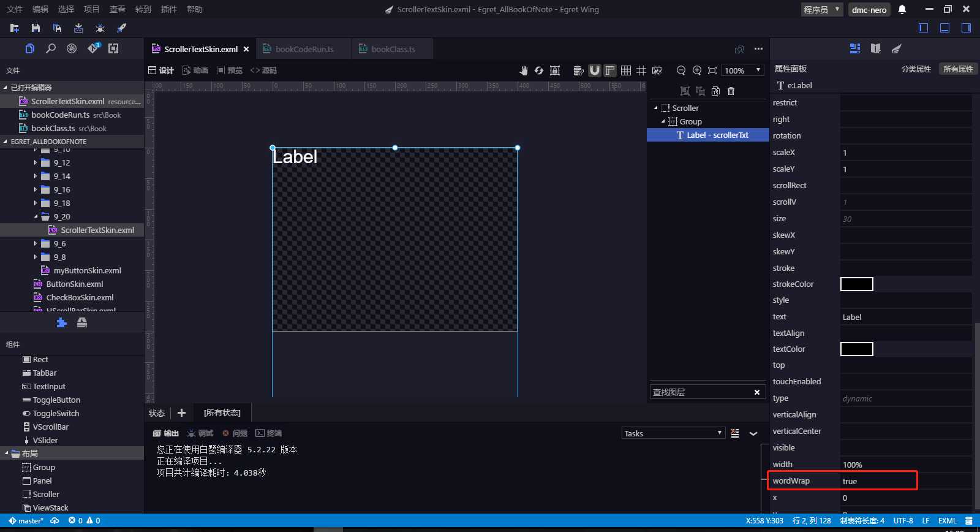The width and height of the screenshot is (980, 532).
Task: Open the strokeColor swatch
Action: [857, 284]
